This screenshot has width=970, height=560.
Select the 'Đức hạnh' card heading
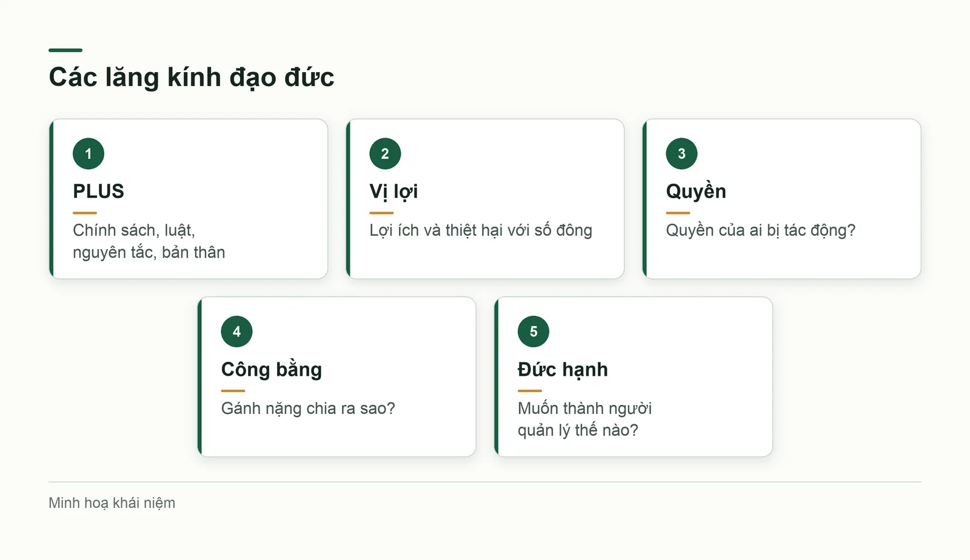coord(563,370)
